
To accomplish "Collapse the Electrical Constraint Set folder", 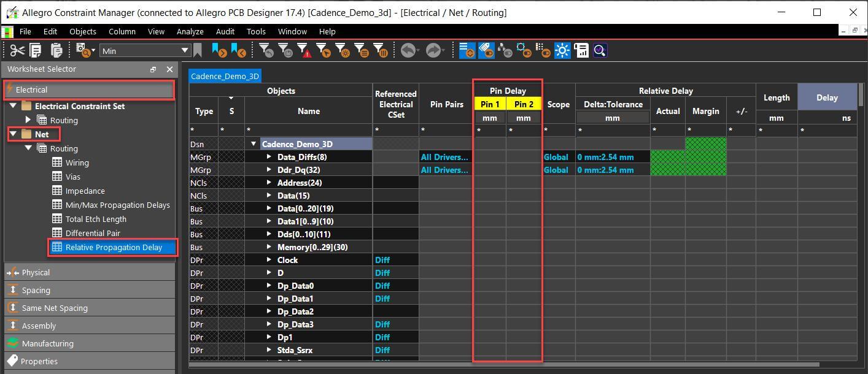I will coord(14,106).
